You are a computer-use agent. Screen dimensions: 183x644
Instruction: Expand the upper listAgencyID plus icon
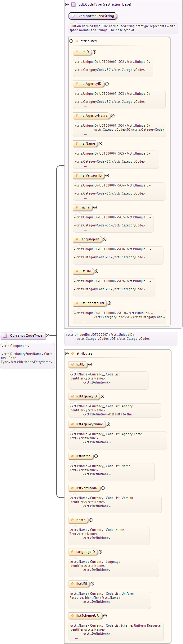(x=107, y=84)
